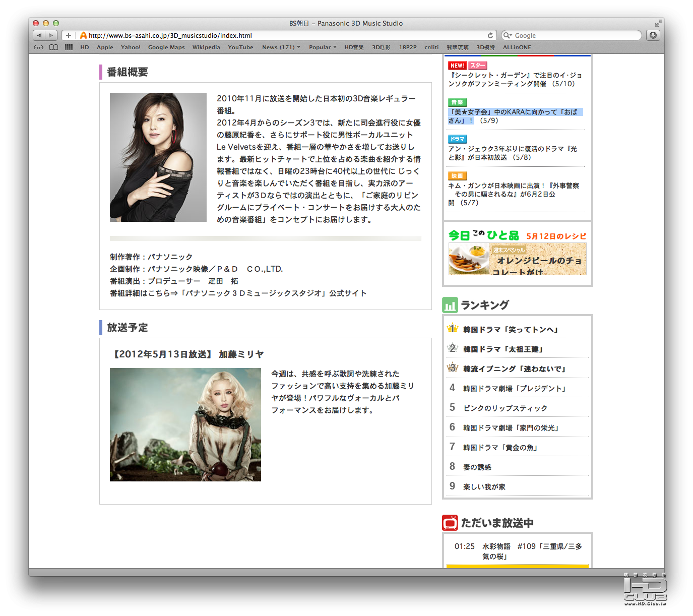Open ranking item 韓国ドラマ「黄金の魚」

(501, 448)
